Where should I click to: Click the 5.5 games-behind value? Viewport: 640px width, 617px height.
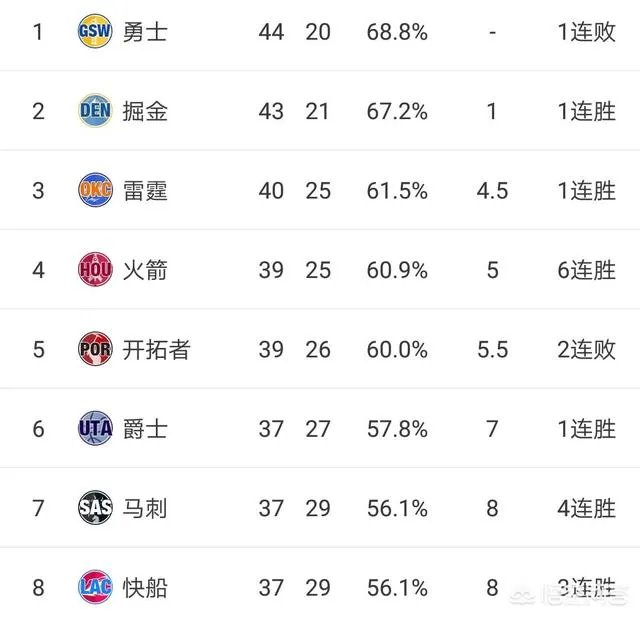492,349
